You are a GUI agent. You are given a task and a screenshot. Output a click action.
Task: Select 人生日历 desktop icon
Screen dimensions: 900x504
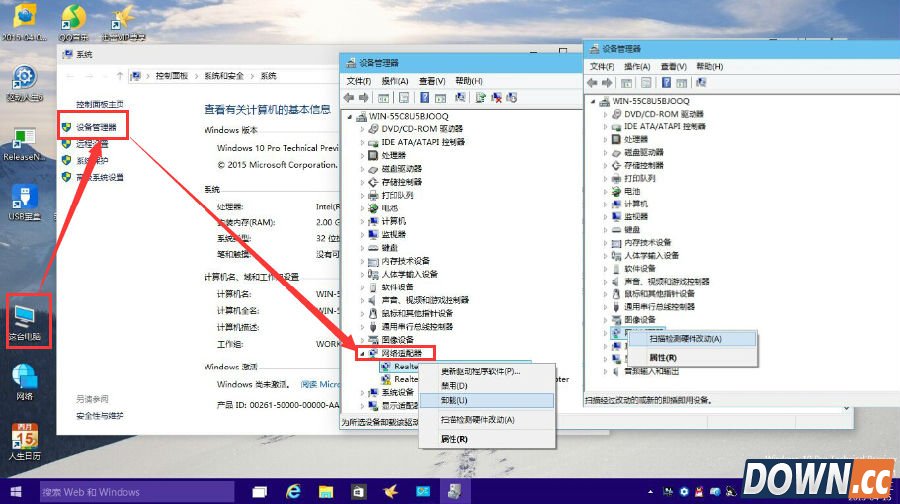pyautogui.click(x=25, y=442)
